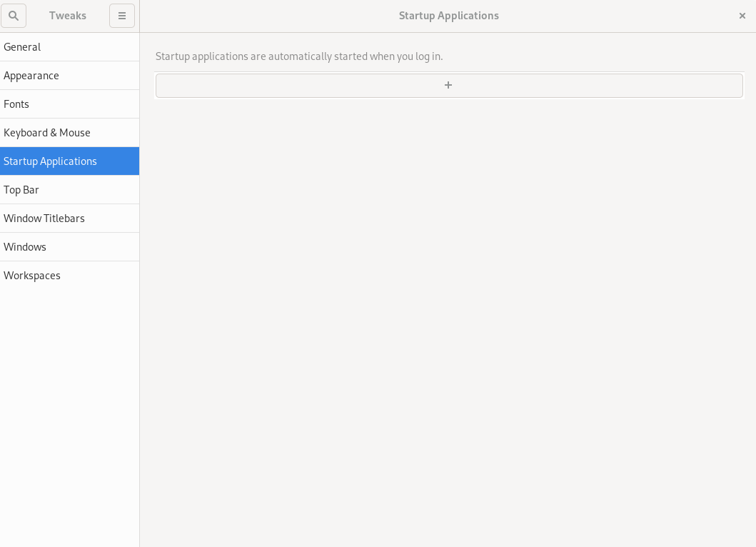
Task: Click the magnifying glass search button
Action: (x=14, y=15)
